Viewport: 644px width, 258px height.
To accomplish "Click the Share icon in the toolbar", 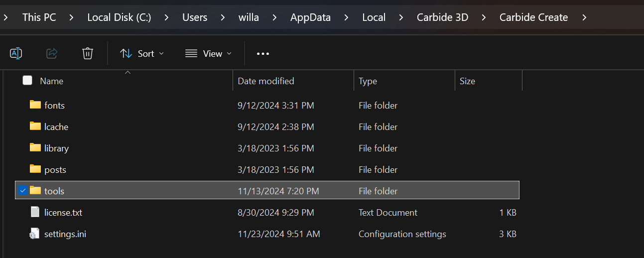I will [x=52, y=53].
